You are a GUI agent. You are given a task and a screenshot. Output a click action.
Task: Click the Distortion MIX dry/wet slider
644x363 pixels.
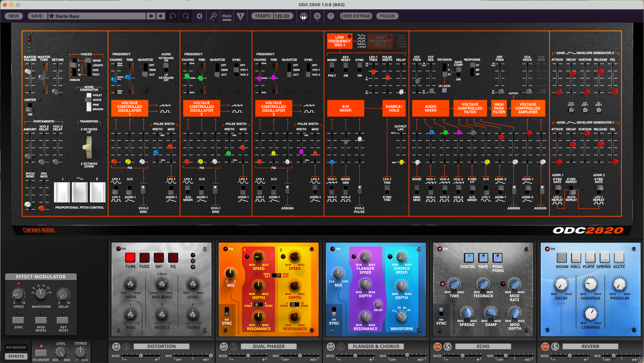tap(192, 356)
